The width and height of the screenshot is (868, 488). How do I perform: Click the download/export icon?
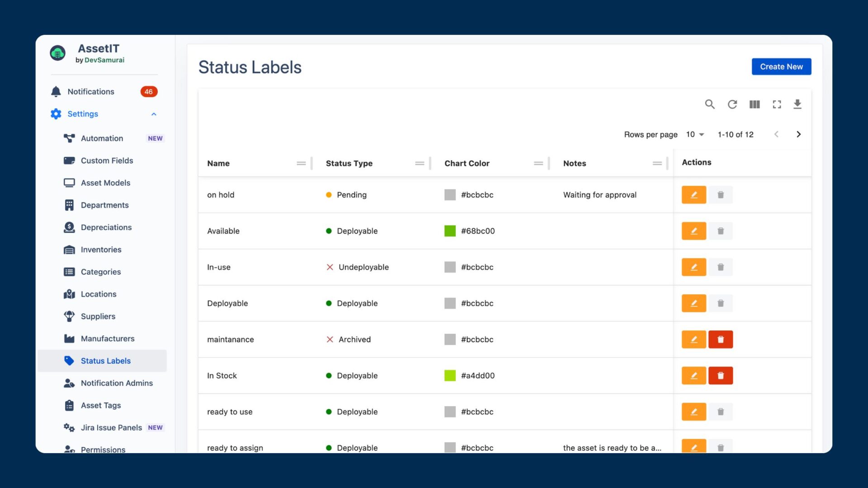(x=797, y=104)
